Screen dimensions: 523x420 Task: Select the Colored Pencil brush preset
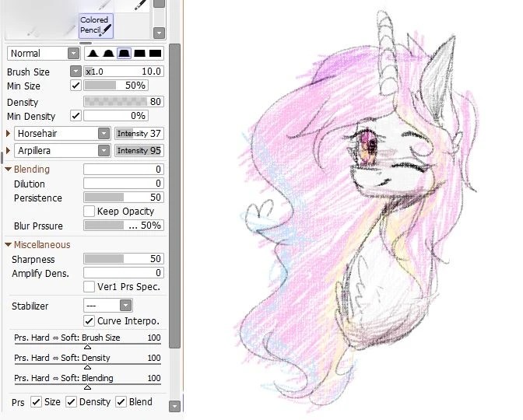coord(96,26)
